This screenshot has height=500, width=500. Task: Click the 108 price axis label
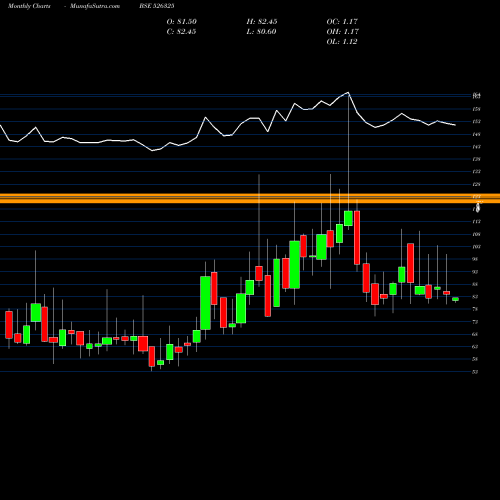pyautogui.click(x=476, y=234)
